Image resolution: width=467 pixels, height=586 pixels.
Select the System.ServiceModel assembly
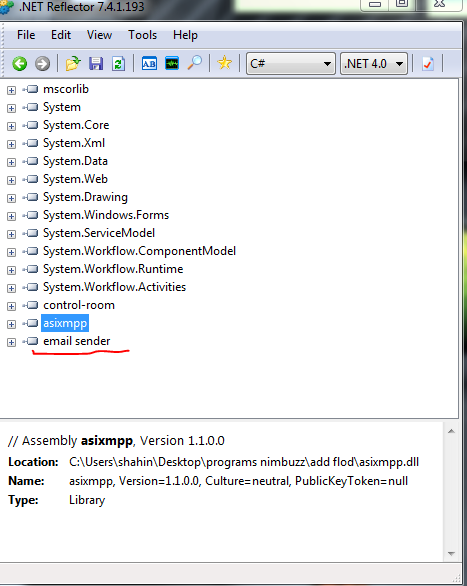click(x=99, y=233)
